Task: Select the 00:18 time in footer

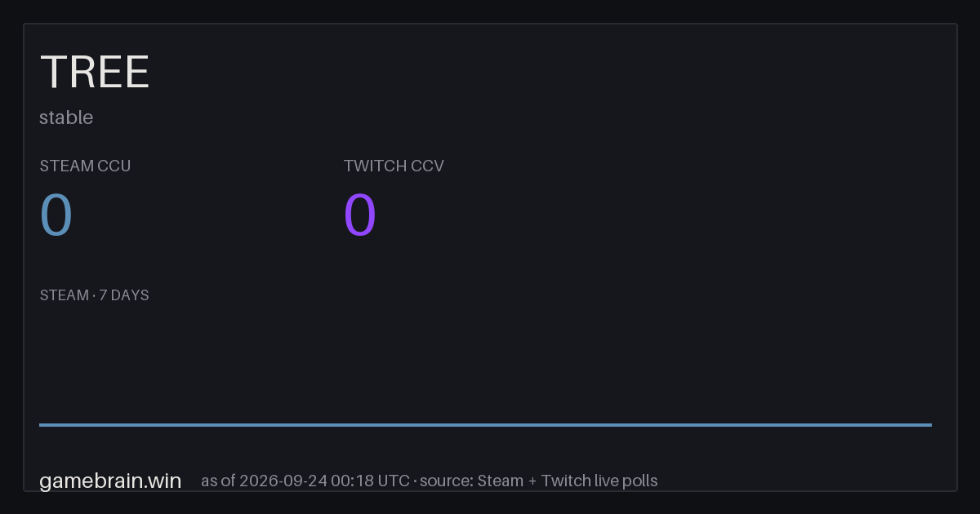Action: 353,481
